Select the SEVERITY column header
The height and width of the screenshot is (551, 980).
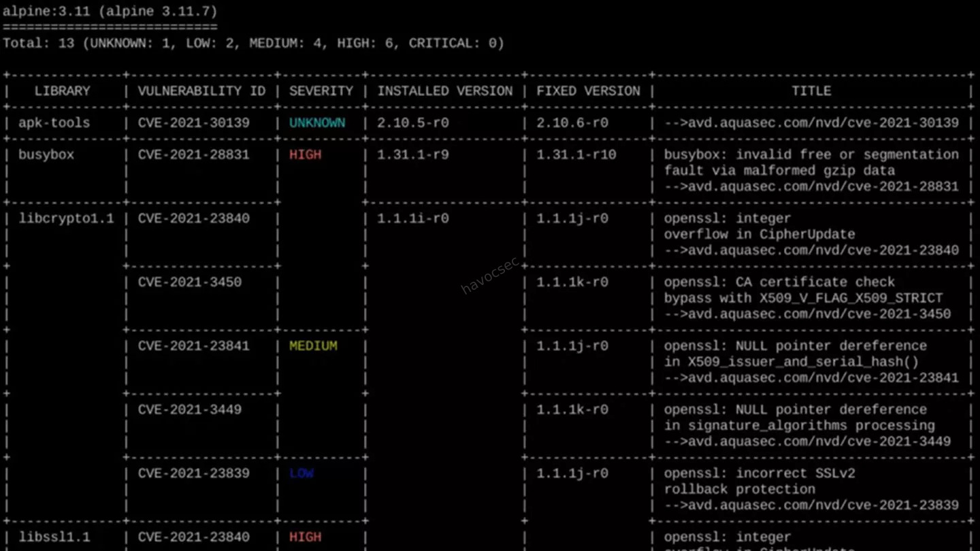tap(321, 91)
